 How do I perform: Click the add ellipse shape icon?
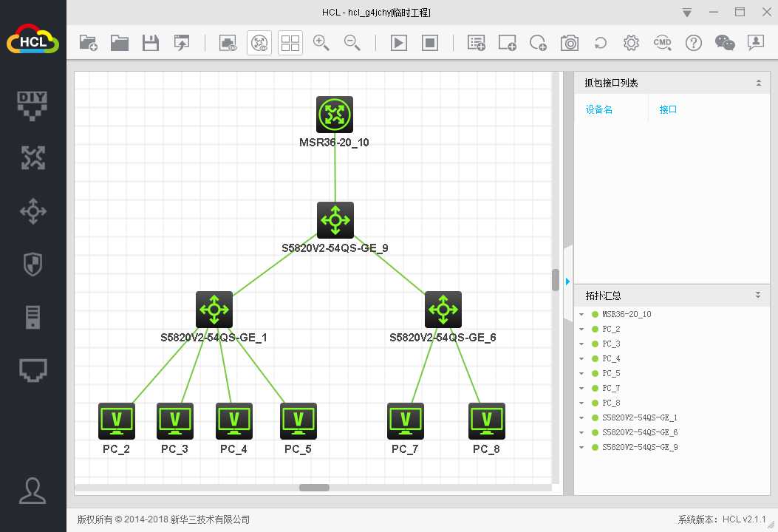tap(539, 43)
